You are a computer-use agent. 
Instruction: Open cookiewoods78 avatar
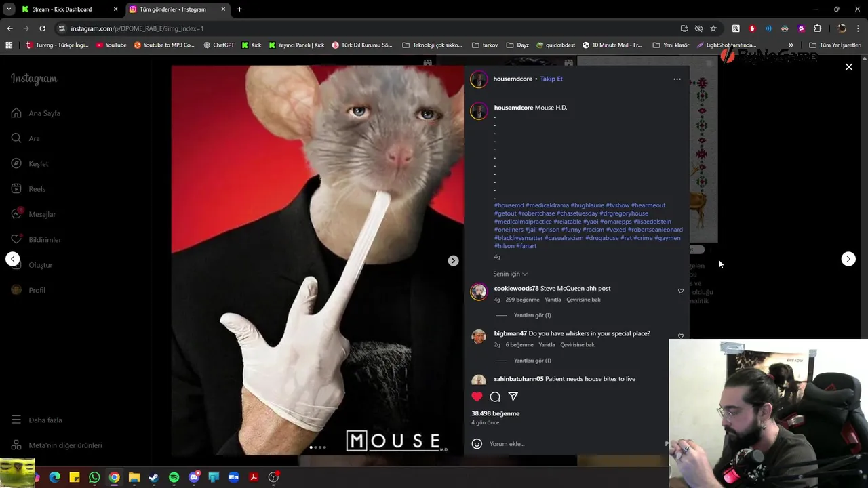coord(479,291)
